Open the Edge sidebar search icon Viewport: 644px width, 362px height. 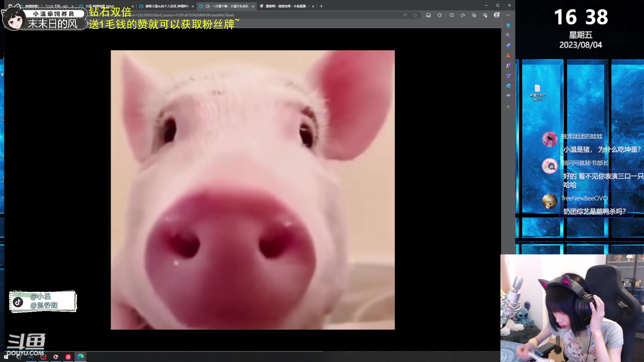(508, 35)
